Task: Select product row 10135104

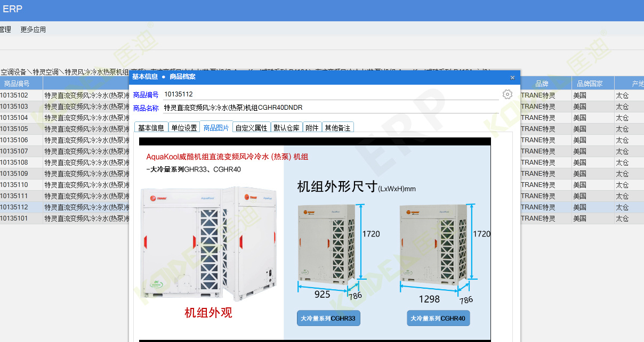Action: 64,118
